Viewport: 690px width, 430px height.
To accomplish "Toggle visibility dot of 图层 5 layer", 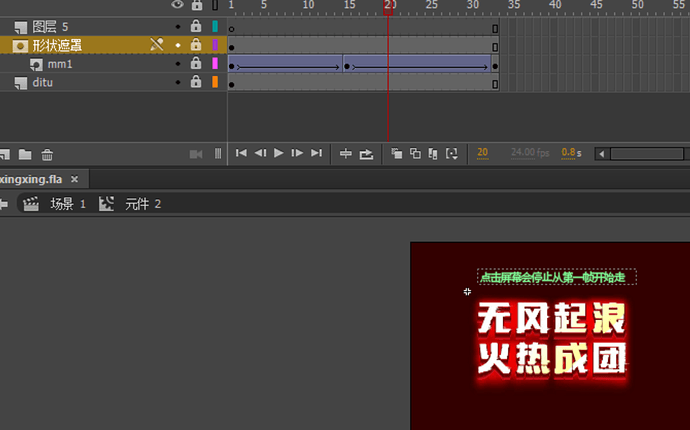I will (x=178, y=27).
